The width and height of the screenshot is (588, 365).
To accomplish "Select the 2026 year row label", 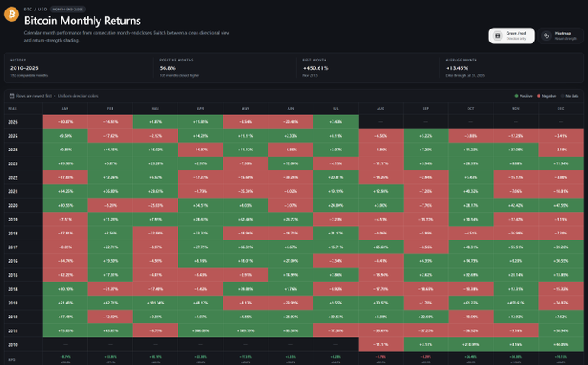I will pyautogui.click(x=13, y=122).
